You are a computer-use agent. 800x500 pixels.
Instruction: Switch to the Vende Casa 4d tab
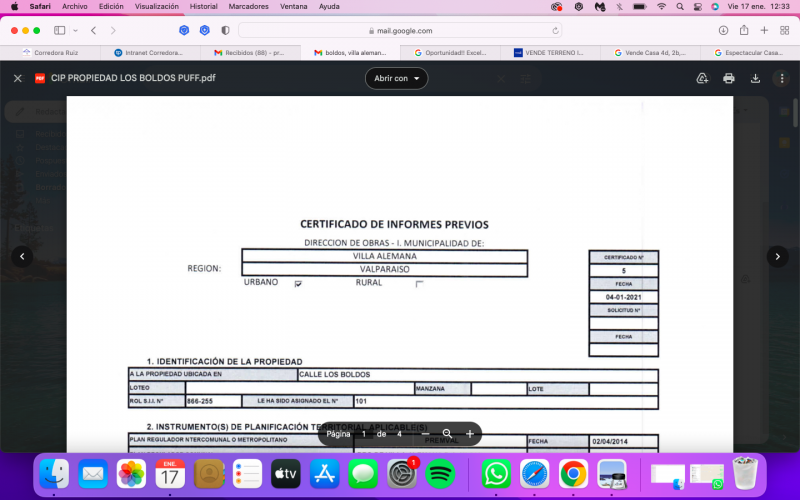(x=650, y=53)
